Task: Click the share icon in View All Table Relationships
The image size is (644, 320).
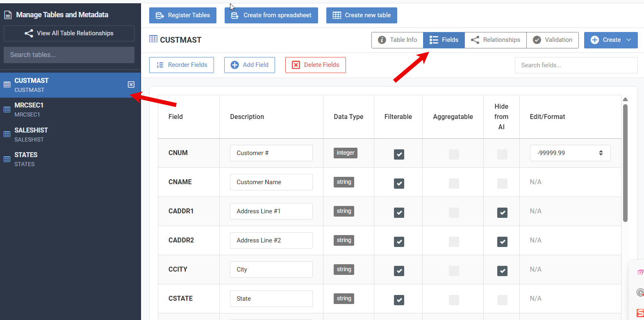Action: click(29, 33)
